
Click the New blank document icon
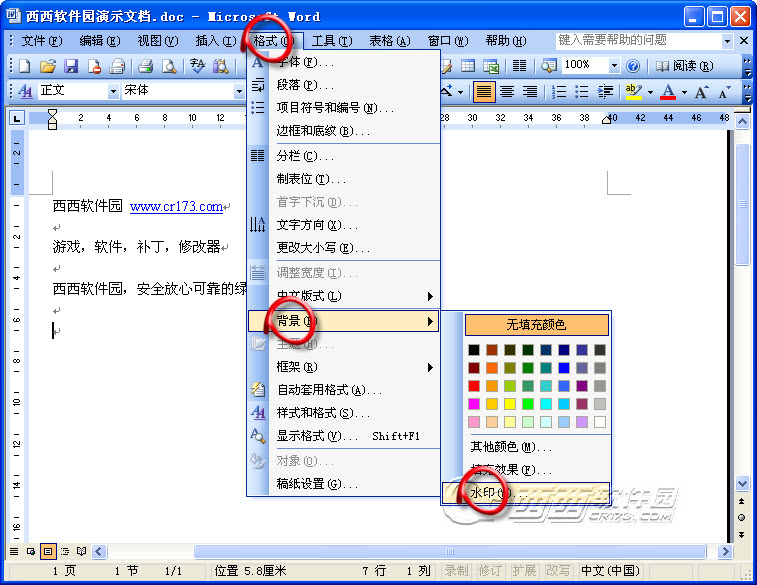pyautogui.click(x=24, y=66)
